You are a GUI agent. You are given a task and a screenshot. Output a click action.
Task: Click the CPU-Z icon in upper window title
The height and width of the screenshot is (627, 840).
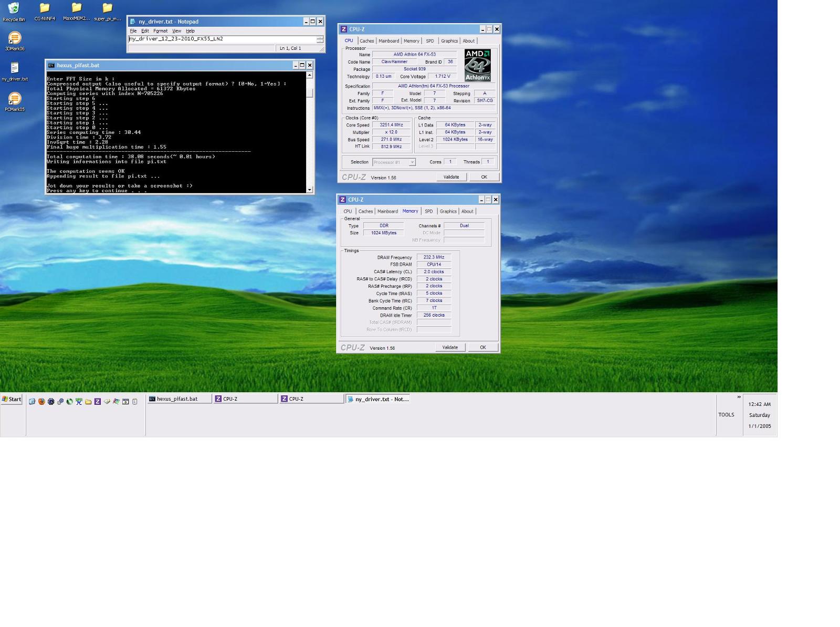click(344, 29)
